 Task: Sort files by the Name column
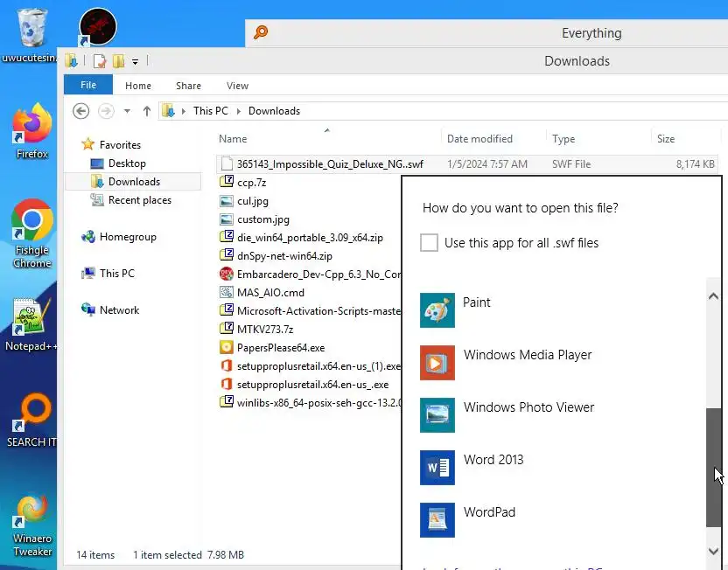[x=327, y=139]
